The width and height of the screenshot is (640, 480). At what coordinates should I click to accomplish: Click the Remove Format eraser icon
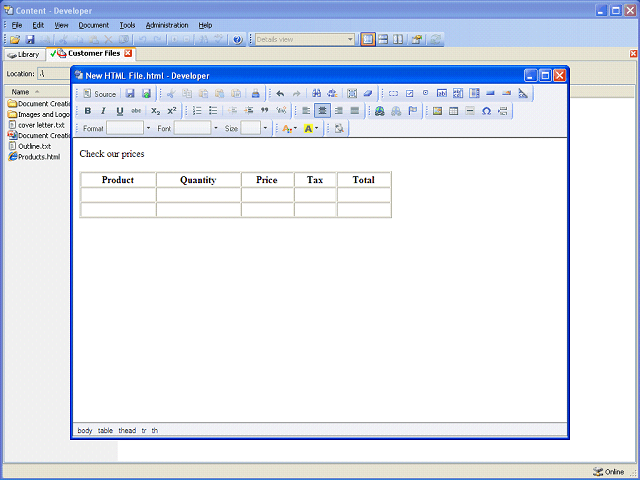(368, 93)
